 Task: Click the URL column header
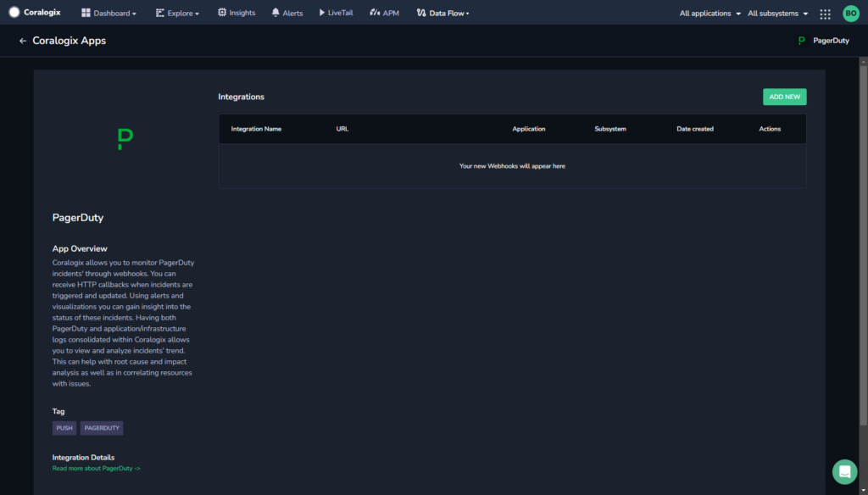pos(342,129)
